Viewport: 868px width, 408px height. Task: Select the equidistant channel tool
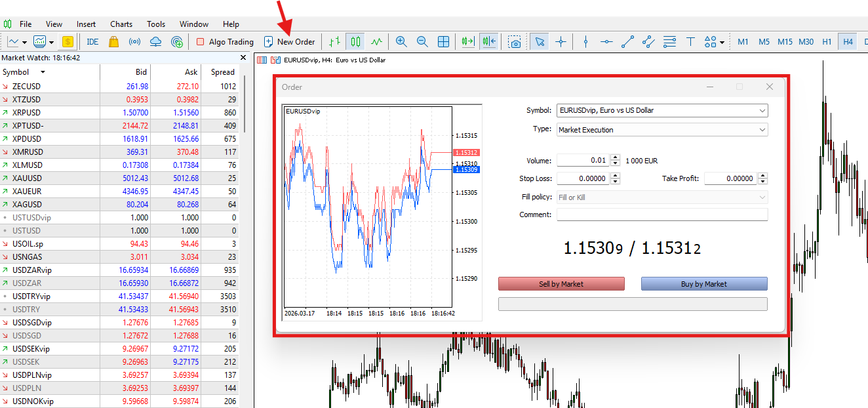click(x=648, y=41)
